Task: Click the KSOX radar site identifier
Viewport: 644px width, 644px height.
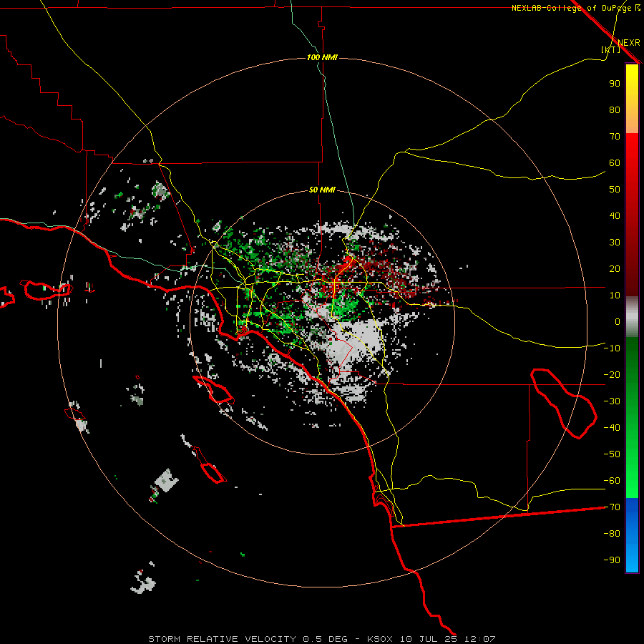Action: click(380, 639)
